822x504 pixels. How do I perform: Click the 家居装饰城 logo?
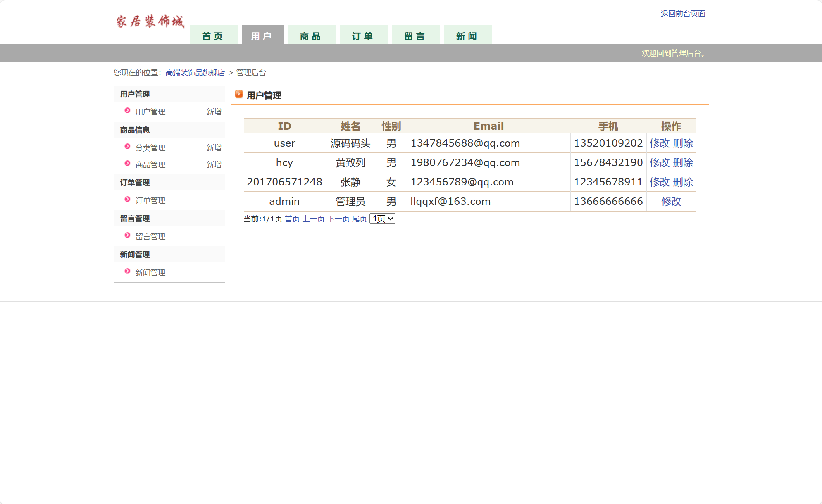(150, 21)
